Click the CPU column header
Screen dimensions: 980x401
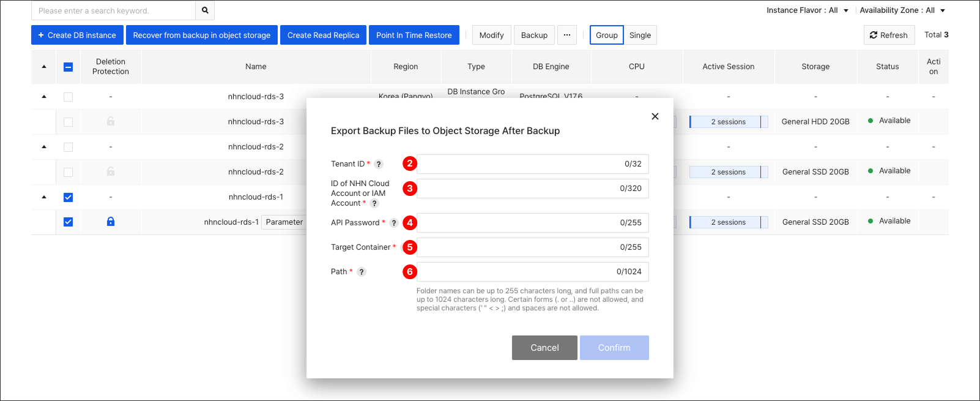[x=636, y=67]
